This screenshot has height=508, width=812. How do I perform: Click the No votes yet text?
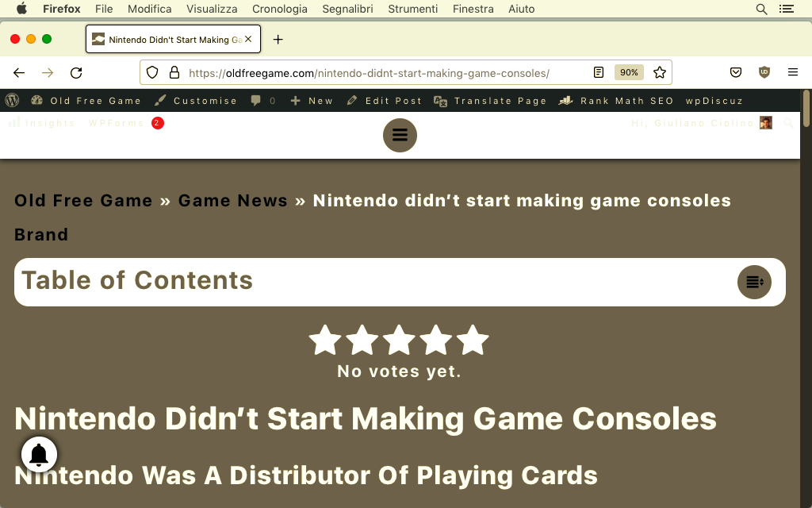400,371
